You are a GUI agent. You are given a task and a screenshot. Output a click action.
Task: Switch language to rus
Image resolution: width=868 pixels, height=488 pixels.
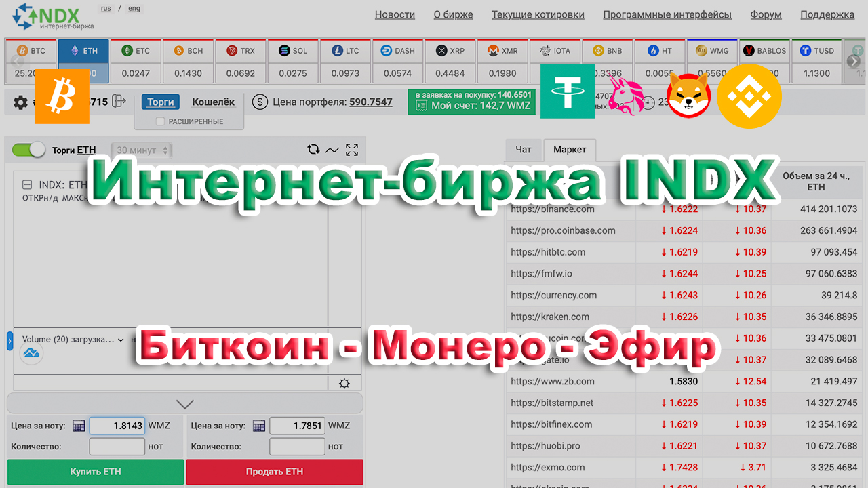coord(106,9)
